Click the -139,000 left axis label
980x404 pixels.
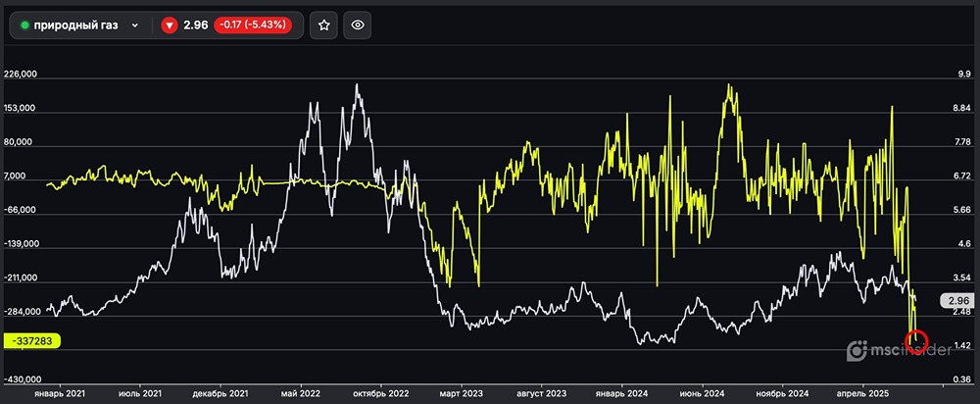[20, 244]
